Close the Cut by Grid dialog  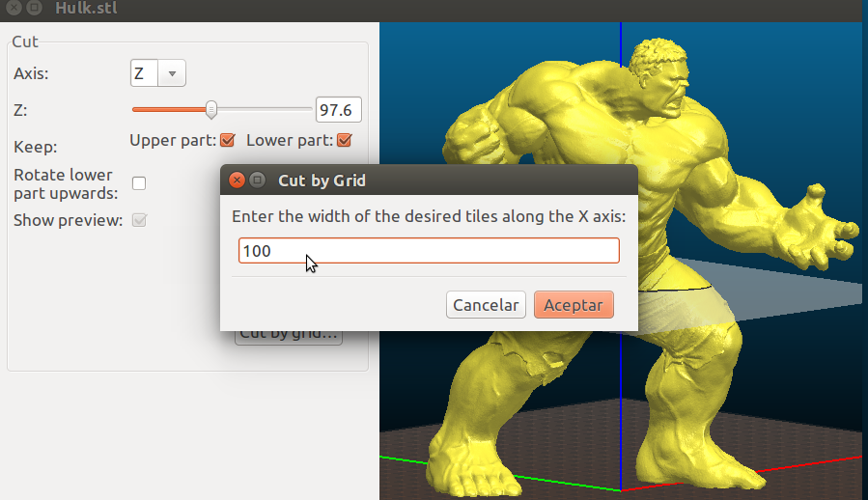[237, 181]
